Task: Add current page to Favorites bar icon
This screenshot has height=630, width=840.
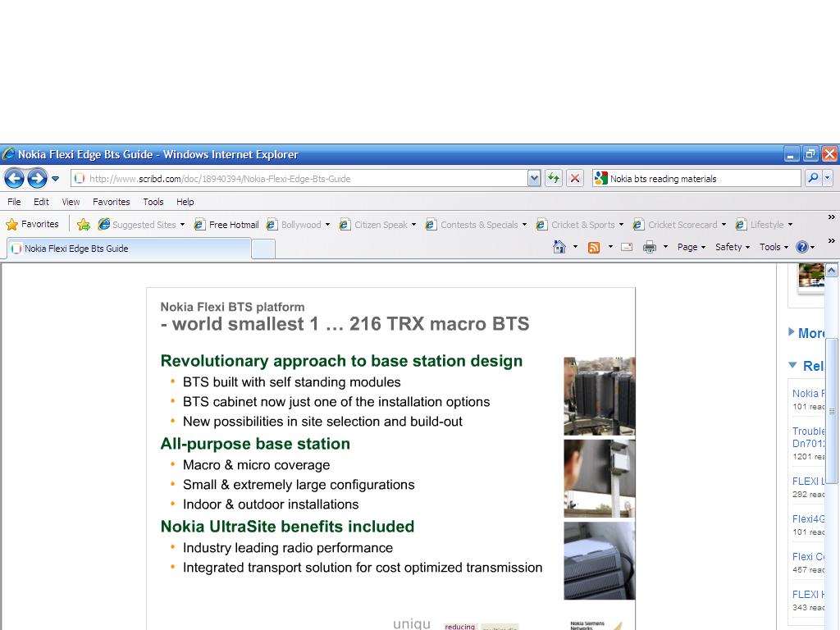Action: coord(84,224)
